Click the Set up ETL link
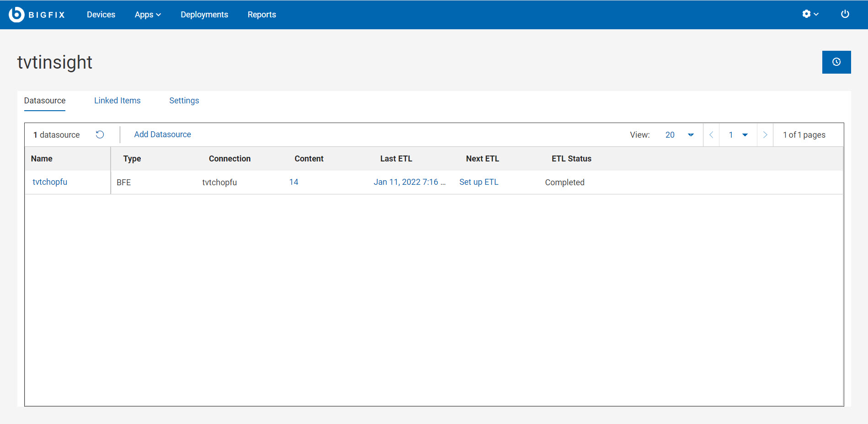Screen dimensions: 868x424 (x=479, y=182)
